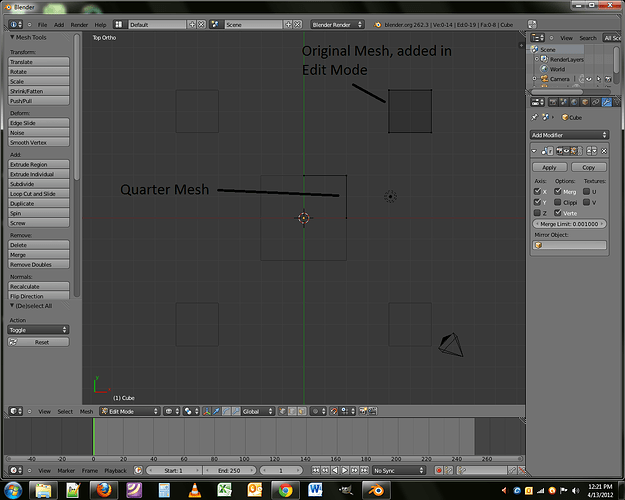Screen dimensions: 625x500
Task: Toggle Mirror Y axis checkbox
Action: coord(537,202)
